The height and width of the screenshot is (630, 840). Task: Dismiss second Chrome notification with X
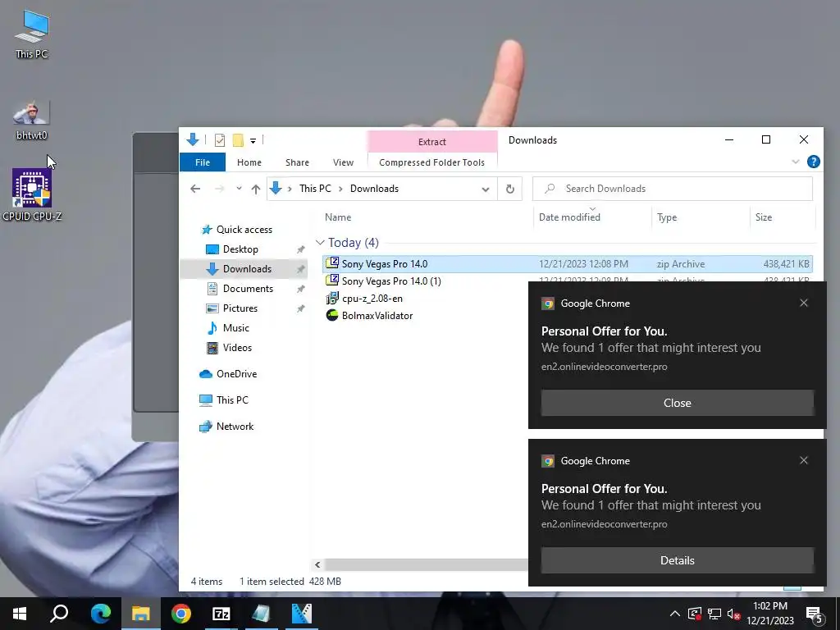[804, 460]
